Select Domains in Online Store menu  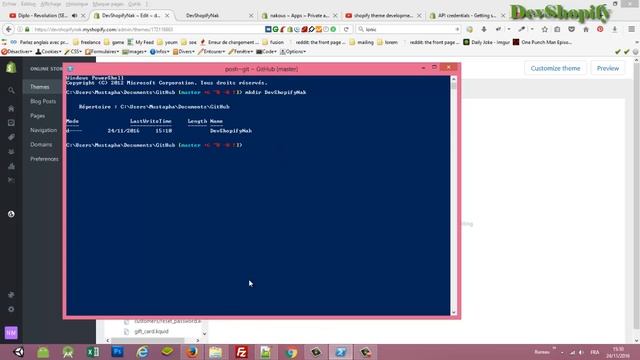(x=41, y=144)
